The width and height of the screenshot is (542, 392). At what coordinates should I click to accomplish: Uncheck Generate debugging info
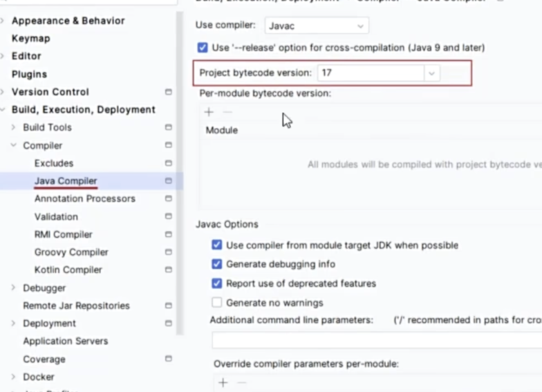tap(217, 264)
